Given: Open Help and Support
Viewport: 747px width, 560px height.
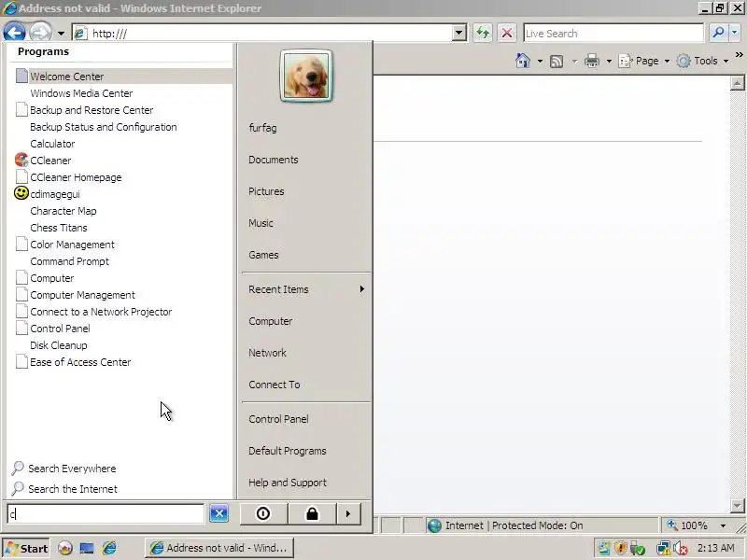Looking at the screenshot, I should 288,483.
